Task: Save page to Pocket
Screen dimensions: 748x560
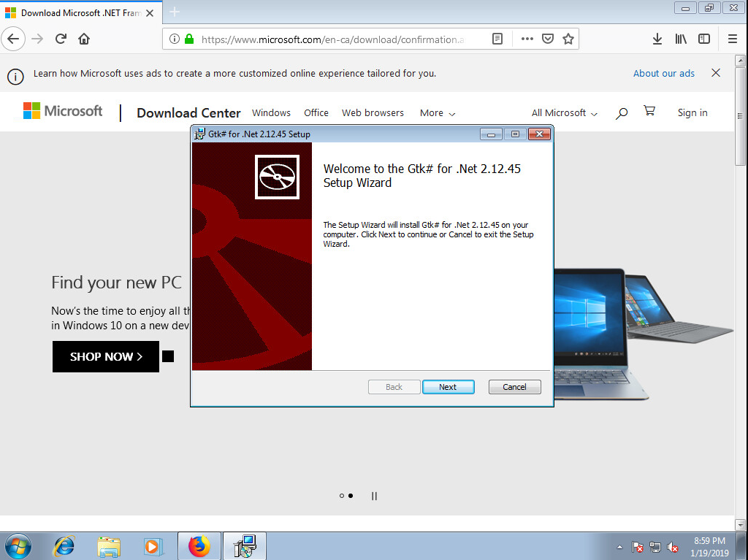Action: 548,39
